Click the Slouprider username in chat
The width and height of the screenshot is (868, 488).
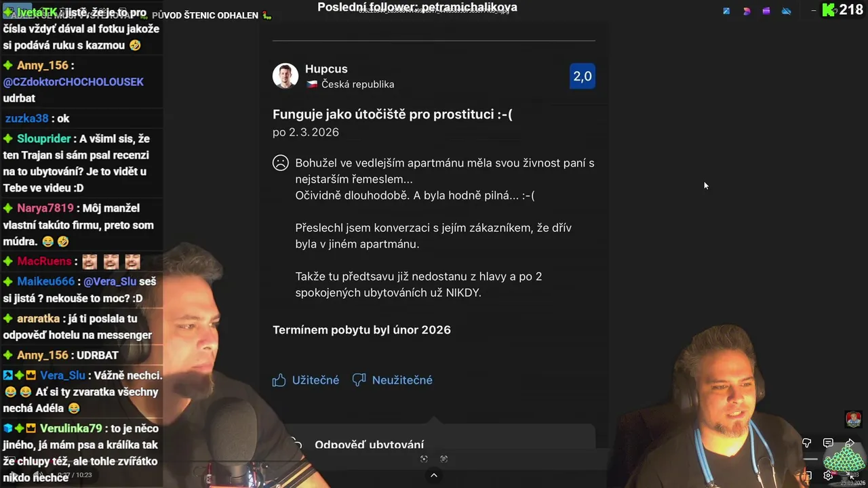44,139
